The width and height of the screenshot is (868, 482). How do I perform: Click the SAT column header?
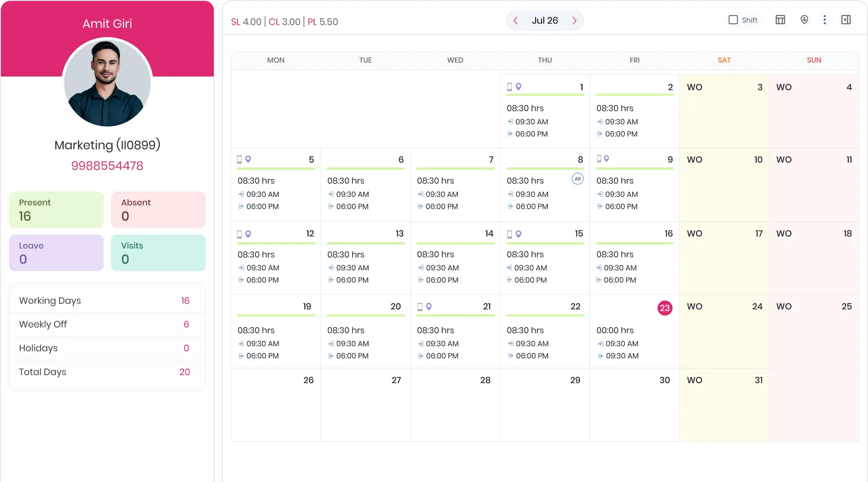724,60
